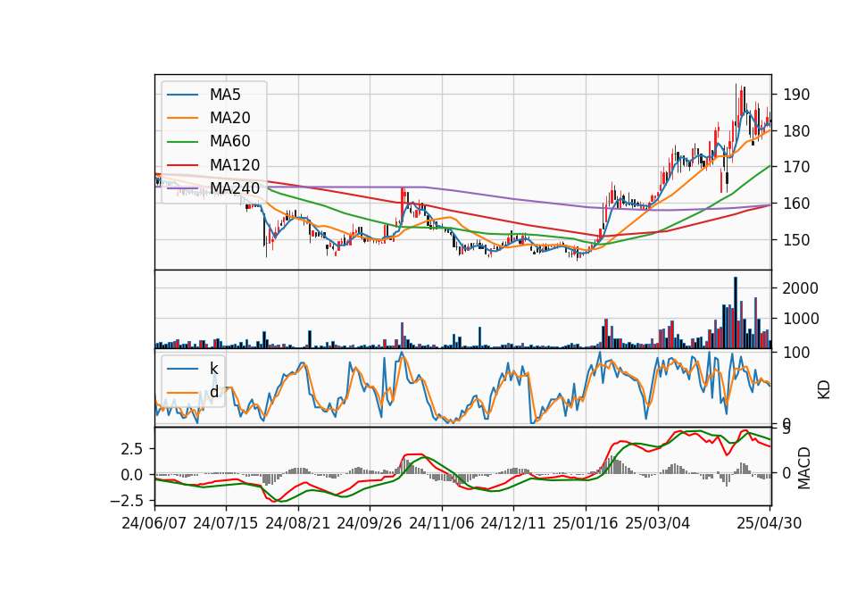Click the −2.5 MACD axis label
The height and width of the screenshot is (616, 857).
(126, 501)
